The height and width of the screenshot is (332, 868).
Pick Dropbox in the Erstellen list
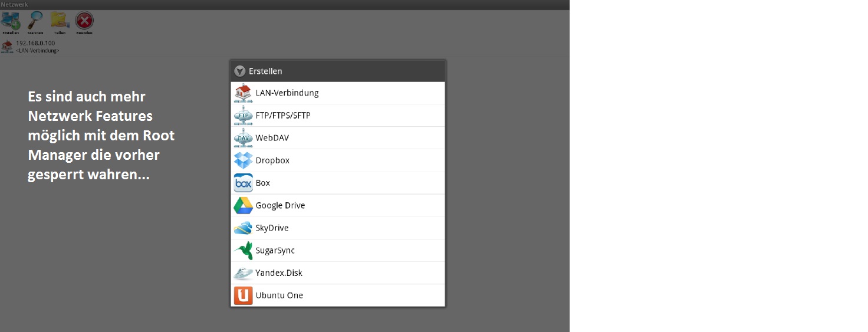pyautogui.click(x=337, y=160)
